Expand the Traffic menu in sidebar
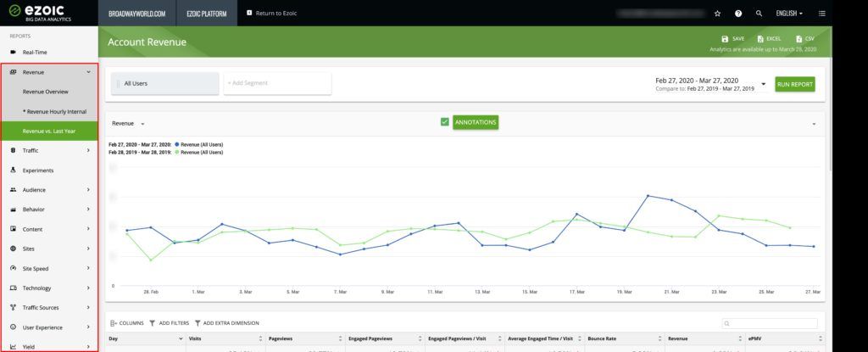Screen dimensions: 868x352 (50, 150)
